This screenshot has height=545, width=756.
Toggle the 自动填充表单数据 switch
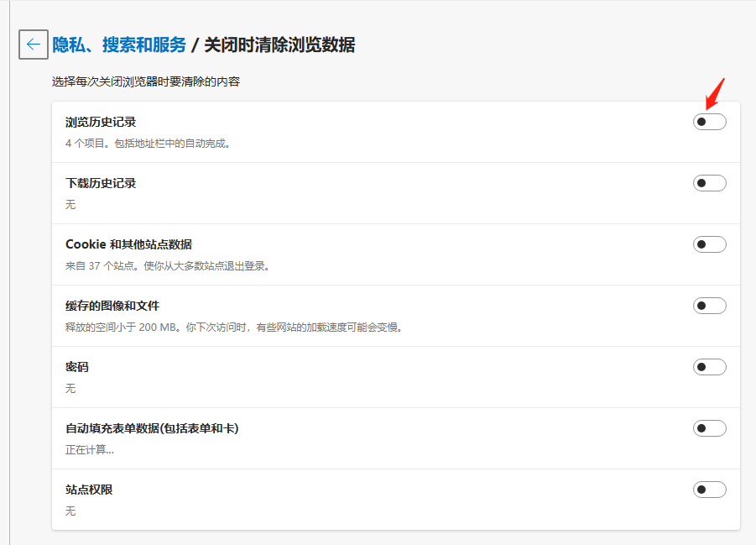click(x=709, y=427)
